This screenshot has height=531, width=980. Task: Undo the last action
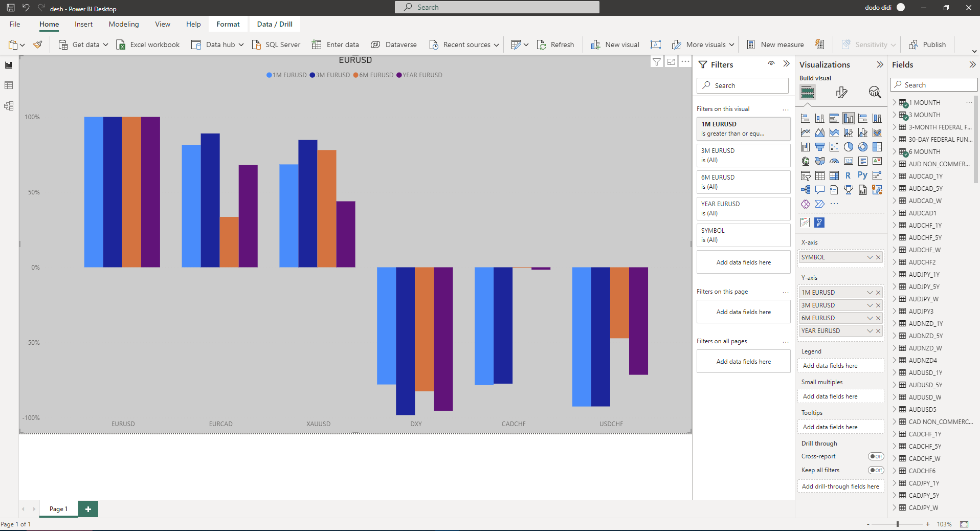[26, 8]
